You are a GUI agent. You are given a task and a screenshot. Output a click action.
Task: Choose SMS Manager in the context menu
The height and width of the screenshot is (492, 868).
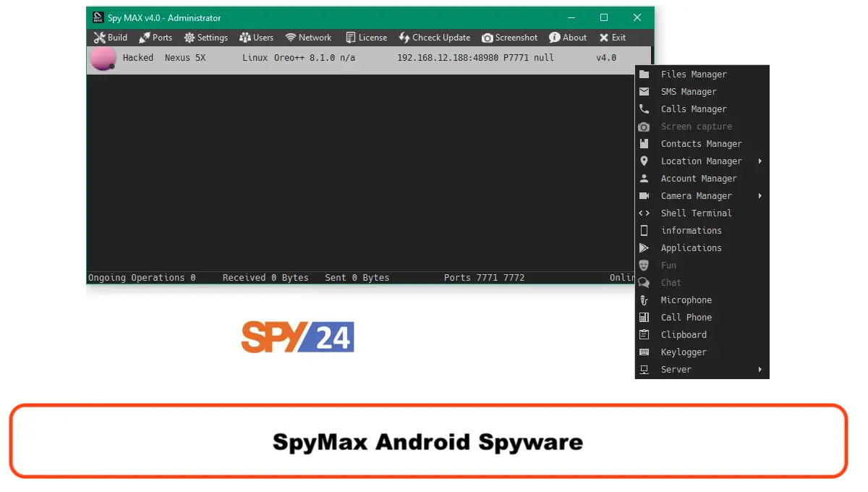click(x=702, y=92)
